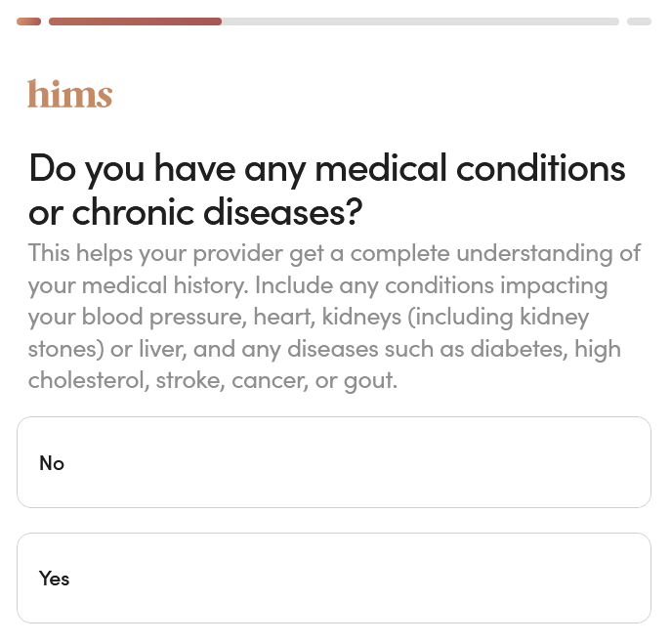The height and width of the screenshot is (644, 671).
Task: Click the unfilled gray part of the long progress bar
Action: 420,21
